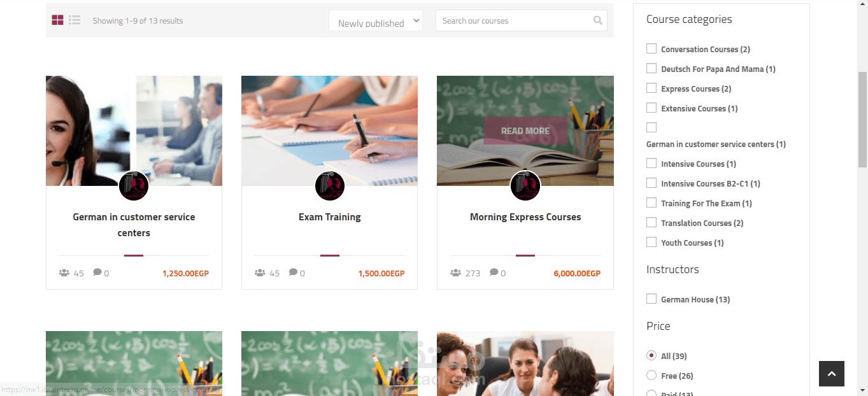Select the Free price option
Screen dimensions: 868x396
click(x=651, y=375)
